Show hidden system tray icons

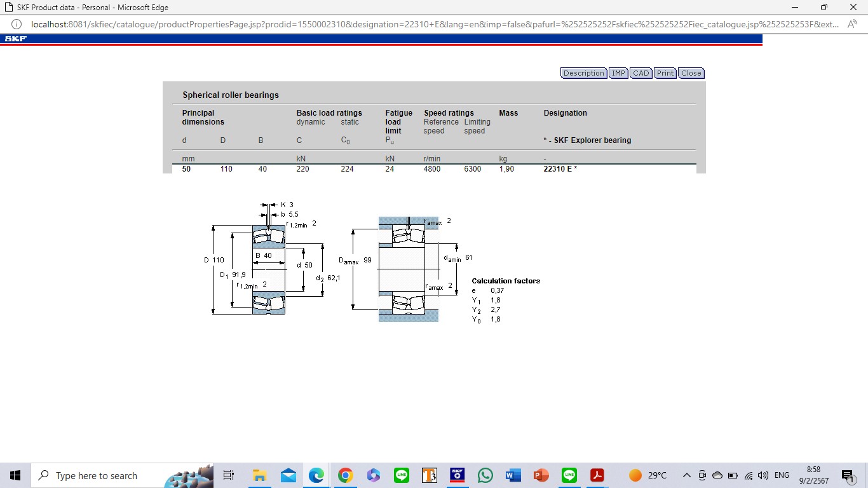(x=687, y=475)
